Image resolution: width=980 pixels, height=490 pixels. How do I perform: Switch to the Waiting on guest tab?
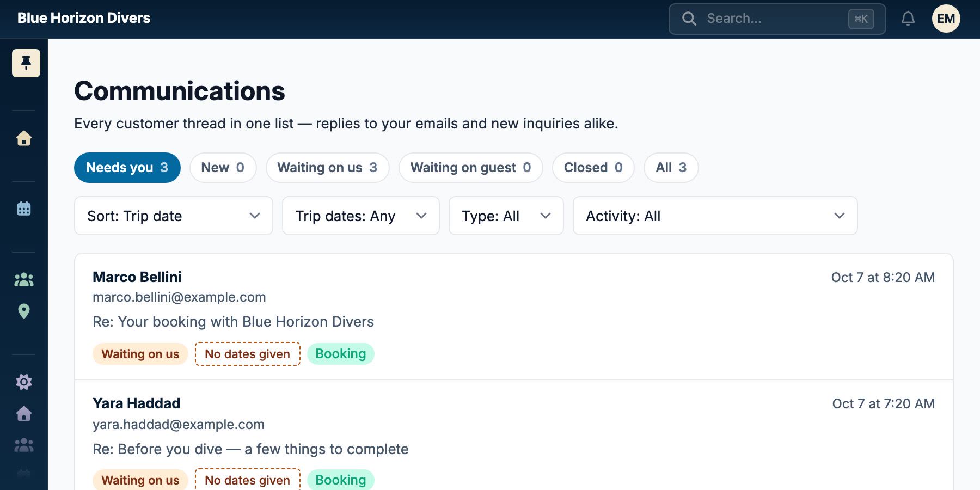click(471, 168)
